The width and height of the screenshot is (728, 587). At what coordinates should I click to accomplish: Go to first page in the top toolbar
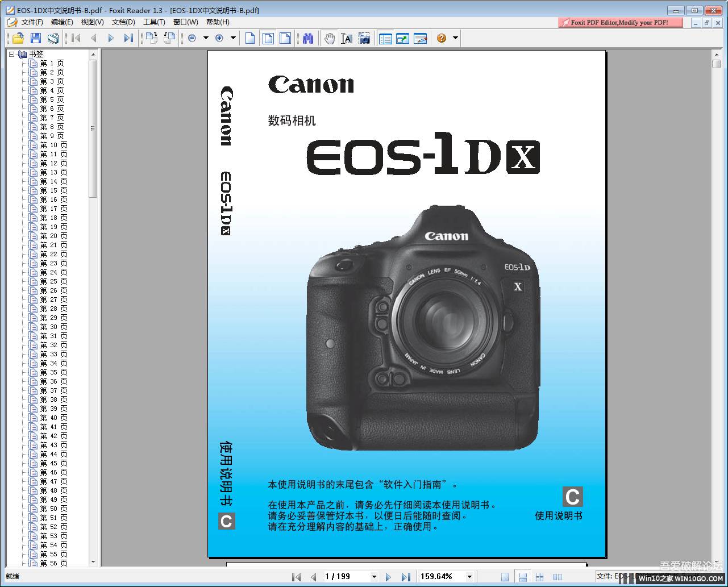tap(76, 38)
